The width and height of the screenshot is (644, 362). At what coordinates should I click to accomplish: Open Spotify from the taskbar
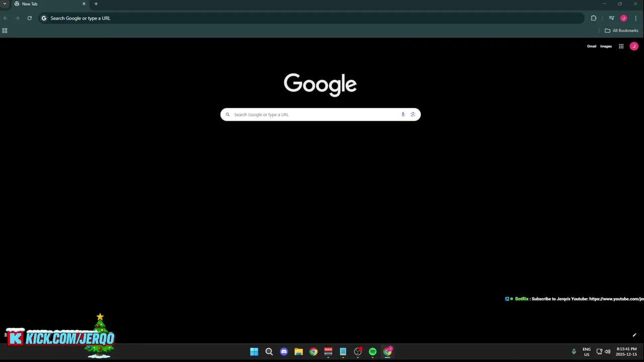click(x=373, y=352)
